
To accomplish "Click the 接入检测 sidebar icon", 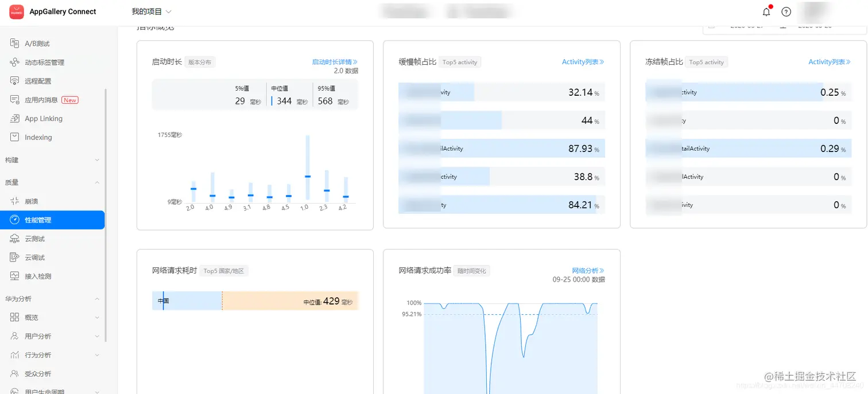I will [x=15, y=276].
